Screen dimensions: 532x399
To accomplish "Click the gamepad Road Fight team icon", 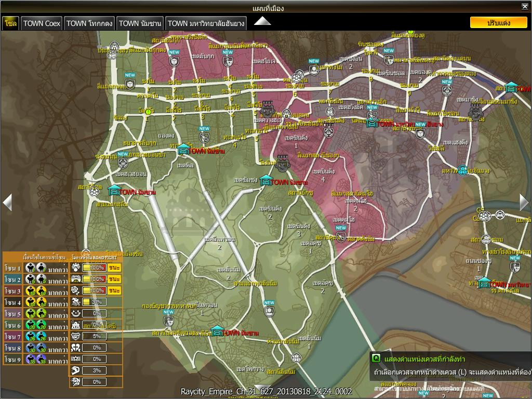I will click(x=76, y=279).
